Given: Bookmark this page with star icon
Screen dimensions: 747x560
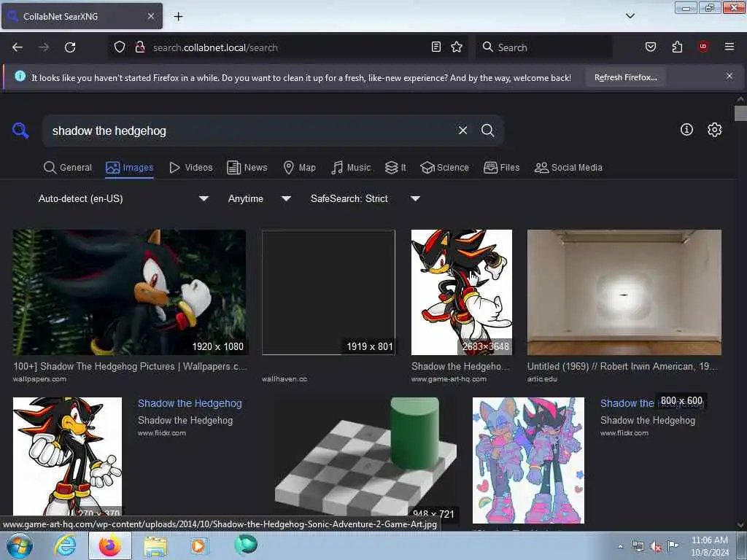Looking at the screenshot, I should (457, 47).
